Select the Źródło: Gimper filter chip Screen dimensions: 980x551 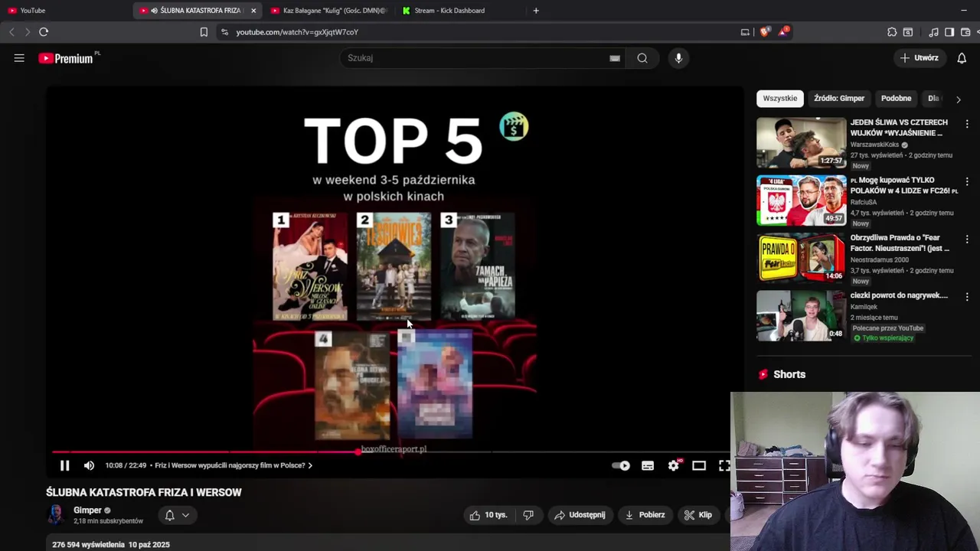click(839, 98)
